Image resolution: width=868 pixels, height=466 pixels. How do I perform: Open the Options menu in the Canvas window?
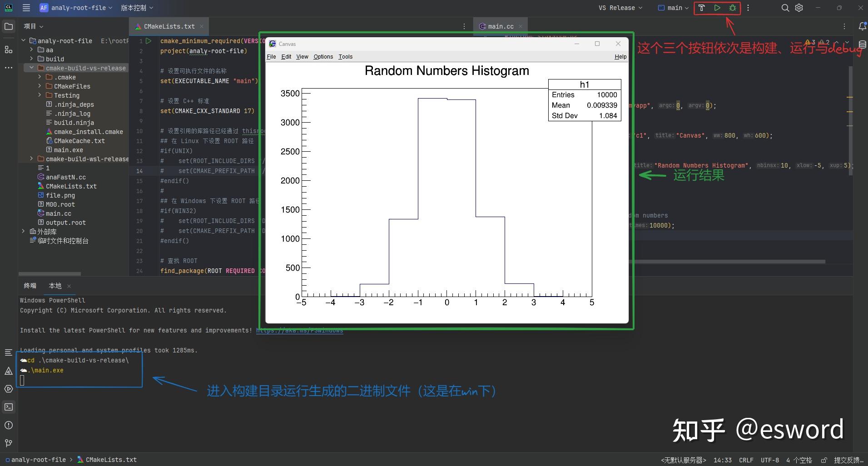pos(322,56)
